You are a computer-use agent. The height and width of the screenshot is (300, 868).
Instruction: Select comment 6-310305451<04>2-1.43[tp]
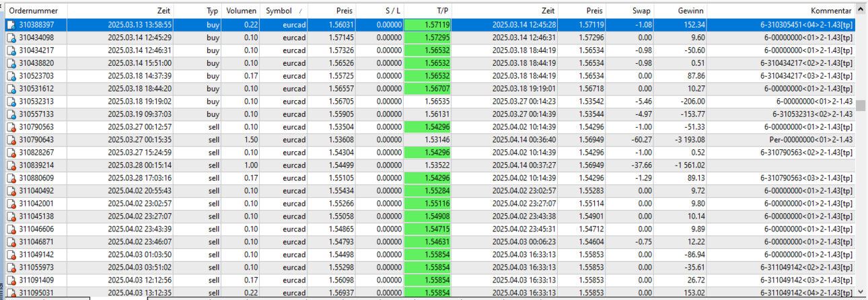pos(807,24)
